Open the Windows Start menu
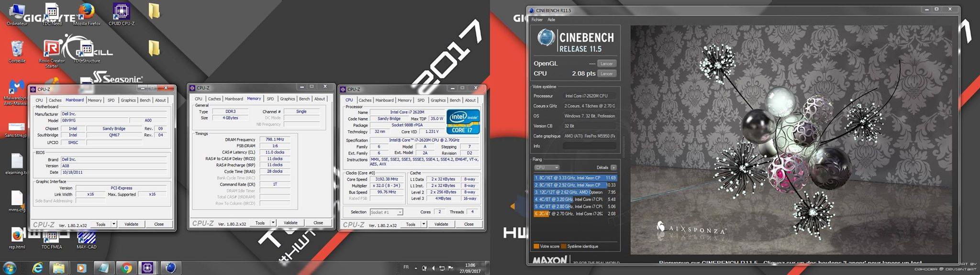This screenshot has width=980, height=275. pyautogui.click(x=10, y=268)
